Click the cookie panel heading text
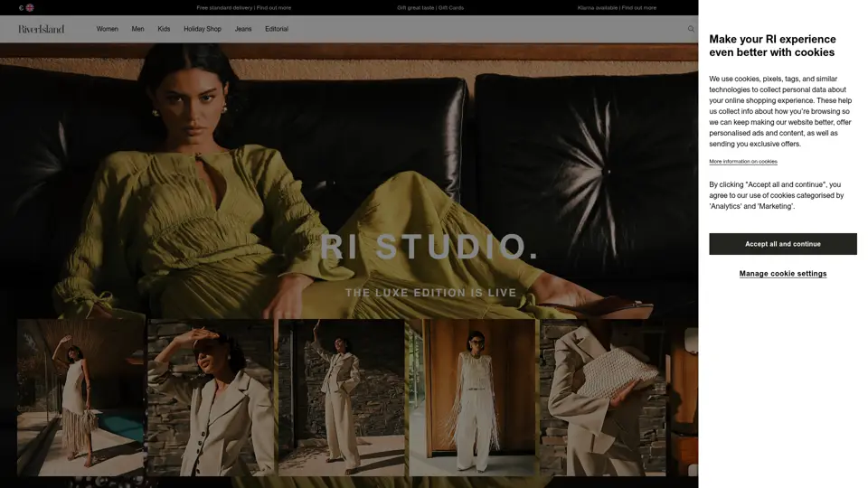 point(772,46)
